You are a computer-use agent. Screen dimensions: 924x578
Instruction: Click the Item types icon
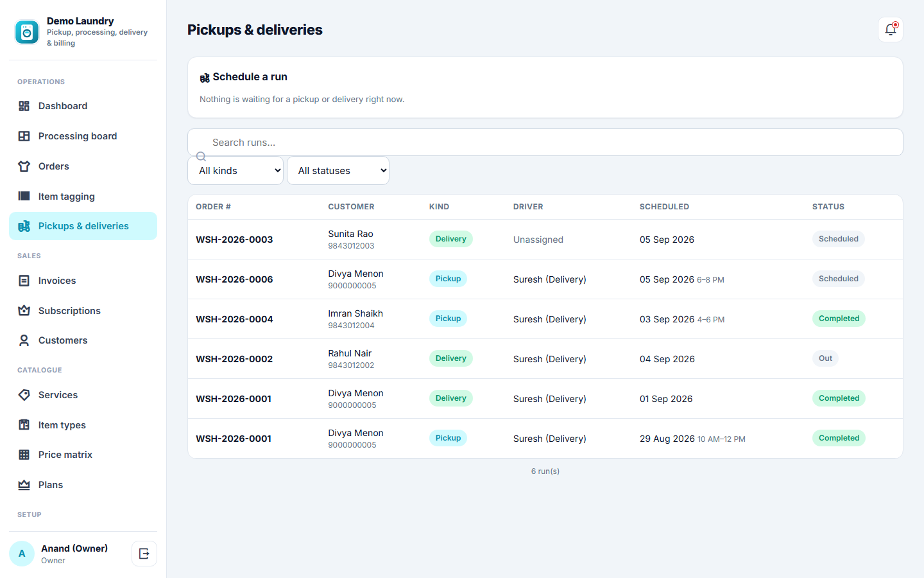click(x=24, y=425)
